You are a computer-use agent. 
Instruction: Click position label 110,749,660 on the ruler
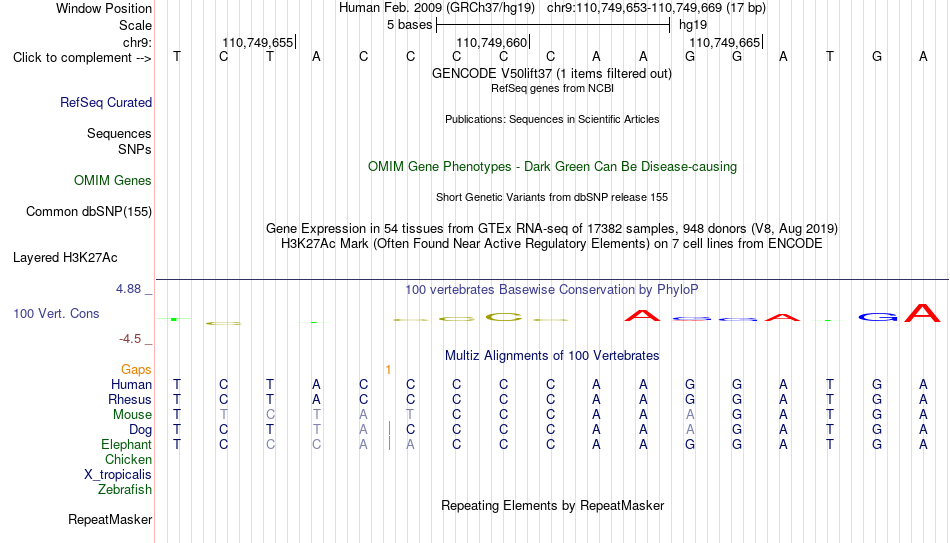point(491,42)
